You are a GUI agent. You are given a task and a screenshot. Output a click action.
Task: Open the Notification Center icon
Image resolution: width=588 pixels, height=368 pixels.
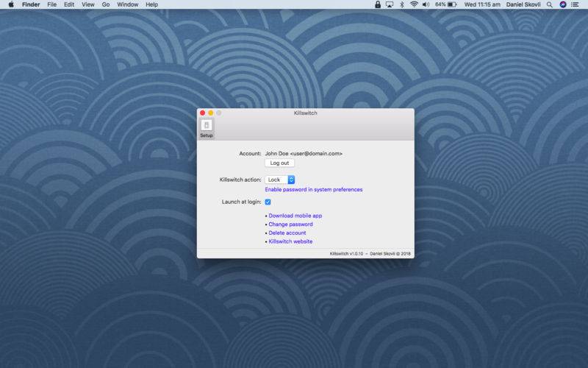(575, 4)
